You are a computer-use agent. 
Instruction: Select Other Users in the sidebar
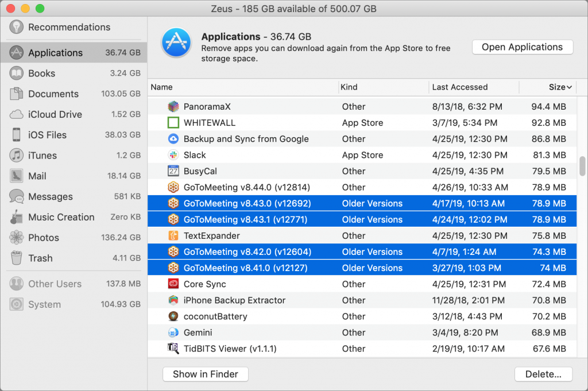tap(73, 284)
